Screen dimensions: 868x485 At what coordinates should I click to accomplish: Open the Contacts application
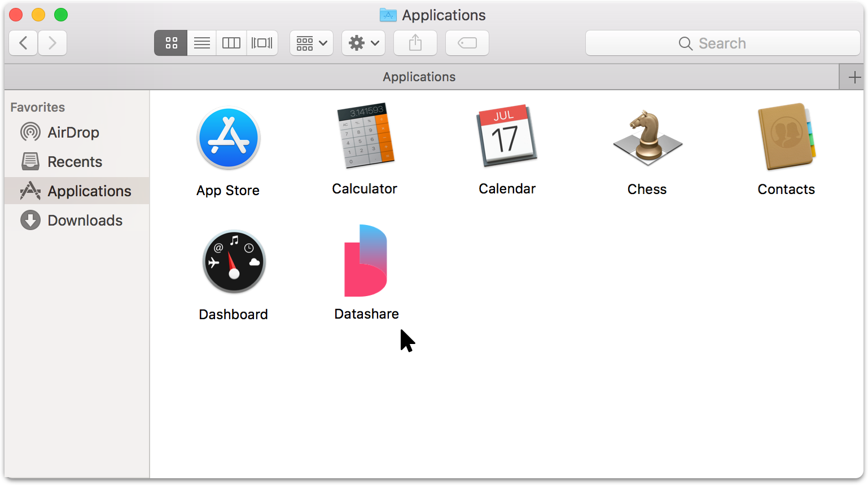[786, 138]
